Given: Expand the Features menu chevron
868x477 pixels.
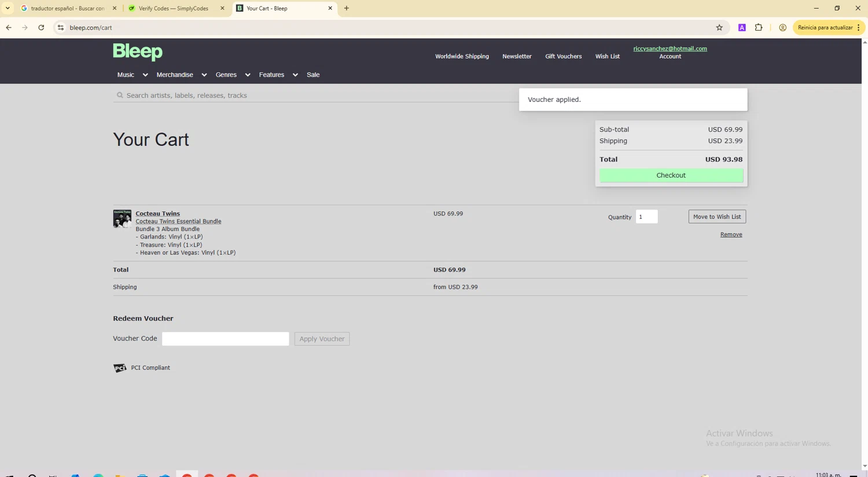Looking at the screenshot, I should pyautogui.click(x=295, y=75).
